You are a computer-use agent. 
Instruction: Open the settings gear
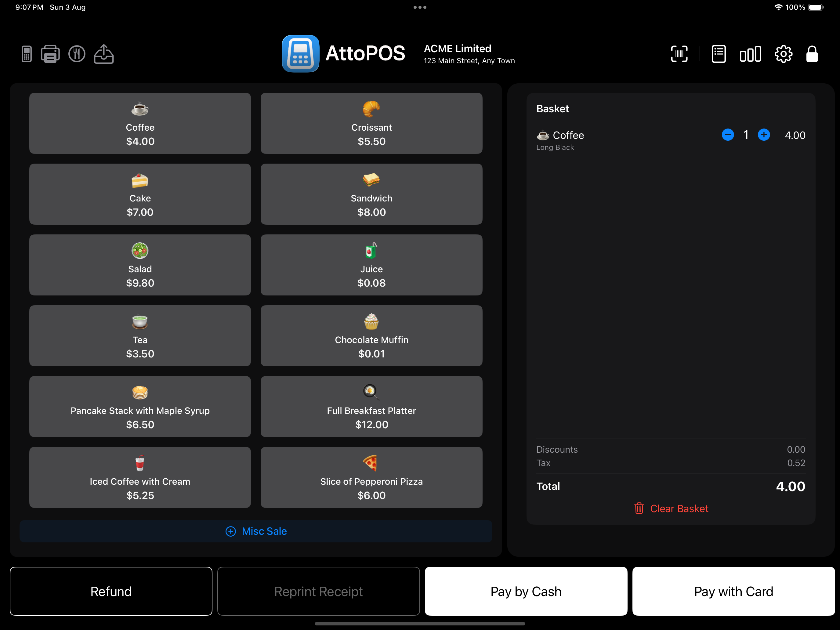point(784,54)
